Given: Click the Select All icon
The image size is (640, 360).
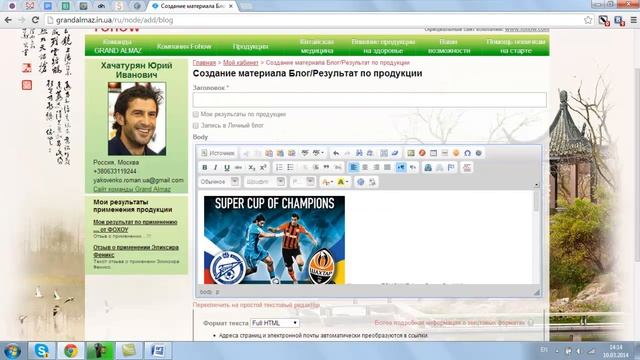Looking at the screenshot, I should (x=384, y=153).
